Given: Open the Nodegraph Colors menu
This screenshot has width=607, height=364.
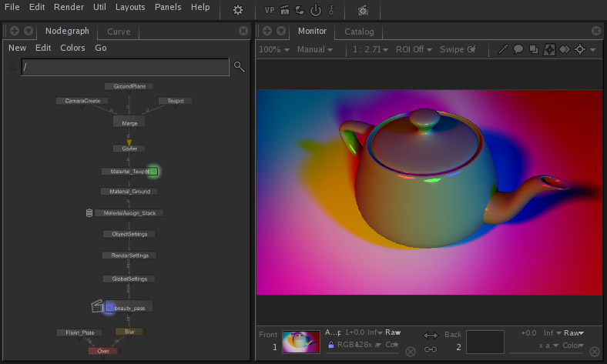Looking at the screenshot, I should point(72,48).
